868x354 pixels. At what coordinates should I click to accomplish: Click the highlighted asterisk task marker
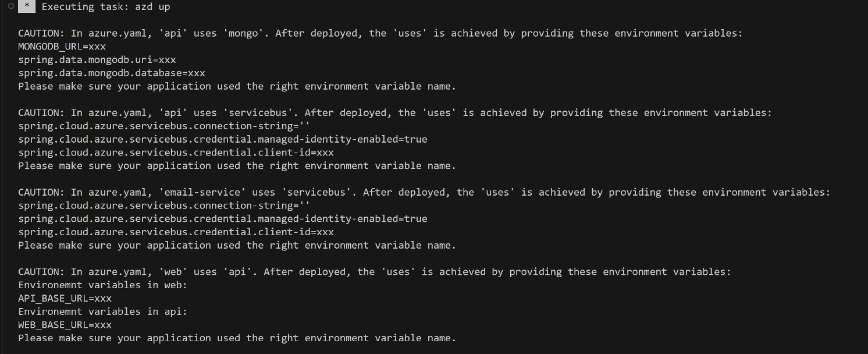[x=27, y=7]
